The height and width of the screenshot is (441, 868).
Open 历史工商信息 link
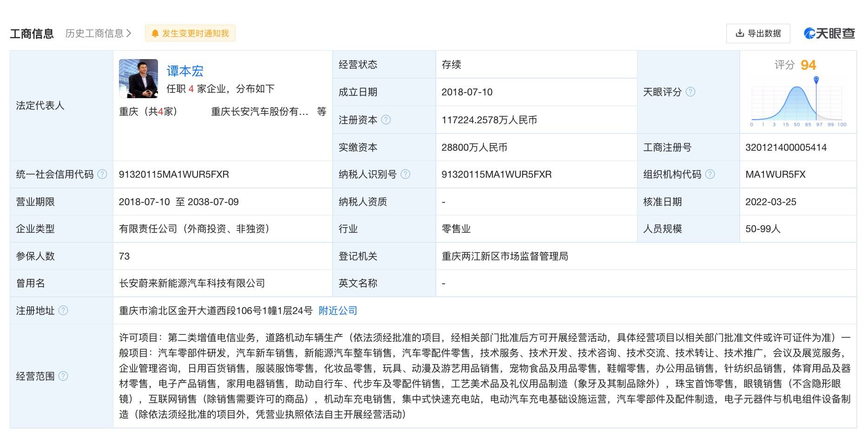click(98, 33)
